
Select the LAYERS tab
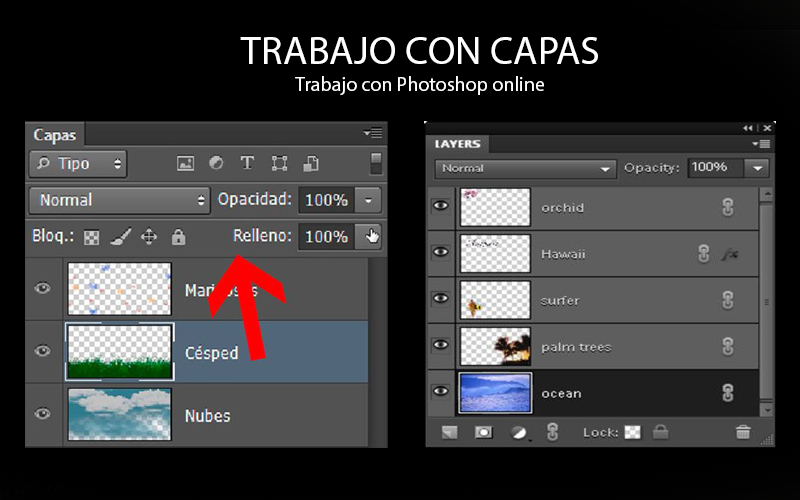click(457, 144)
